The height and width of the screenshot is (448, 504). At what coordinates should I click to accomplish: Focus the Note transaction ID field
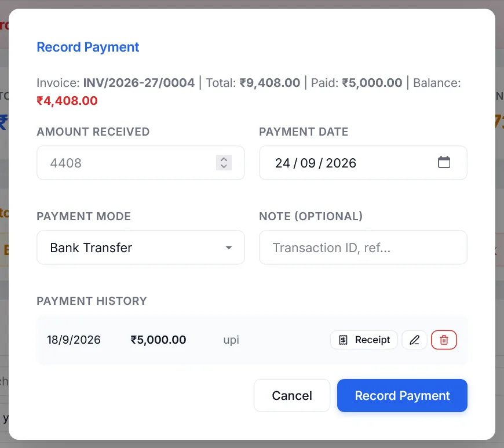tap(363, 247)
